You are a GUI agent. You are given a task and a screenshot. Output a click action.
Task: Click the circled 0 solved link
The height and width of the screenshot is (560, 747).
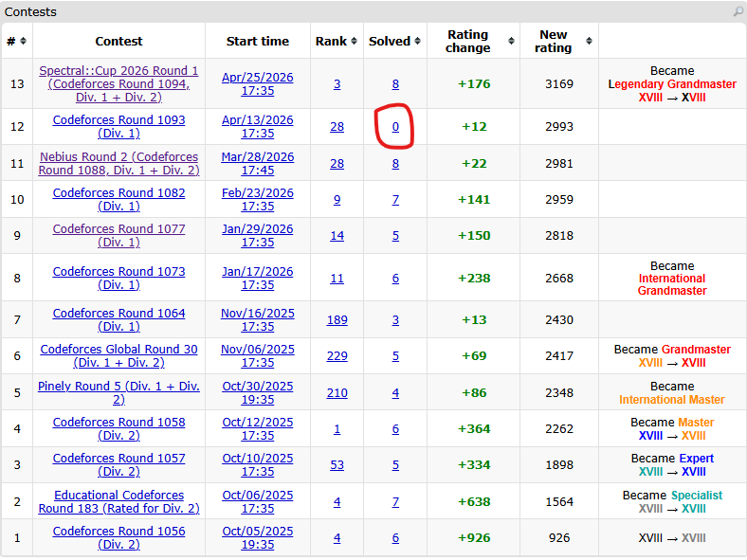pyautogui.click(x=395, y=127)
